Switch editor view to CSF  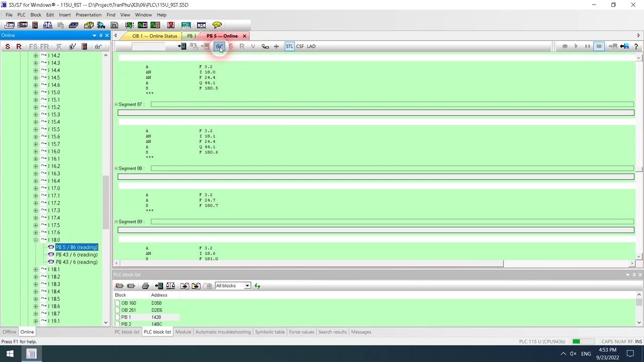(300, 46)
